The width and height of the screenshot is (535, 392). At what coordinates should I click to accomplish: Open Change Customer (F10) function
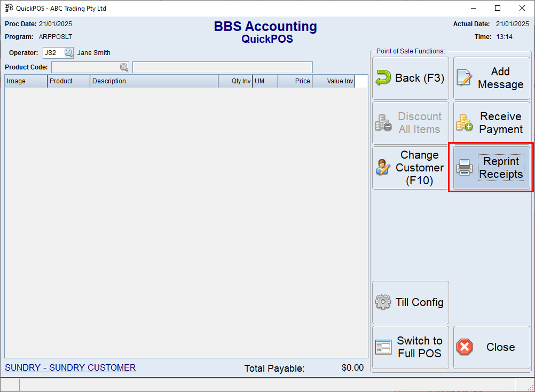[x=410, y=168]
